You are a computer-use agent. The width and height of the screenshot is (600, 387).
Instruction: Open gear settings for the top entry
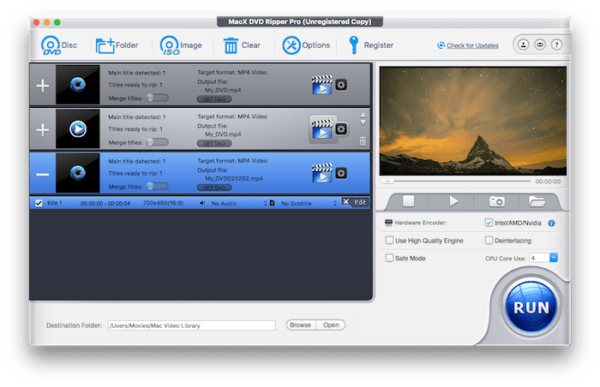click(x=341, y=85)
